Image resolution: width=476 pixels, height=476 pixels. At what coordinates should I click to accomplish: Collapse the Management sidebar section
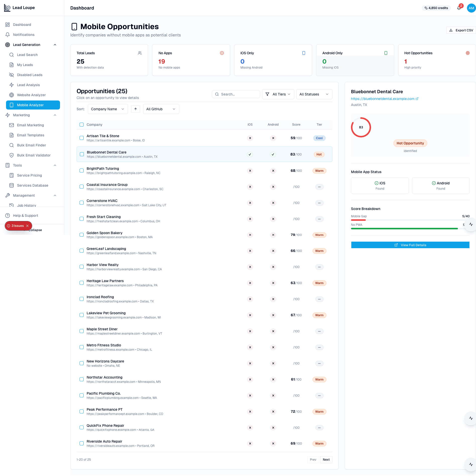tap(55, 195)
